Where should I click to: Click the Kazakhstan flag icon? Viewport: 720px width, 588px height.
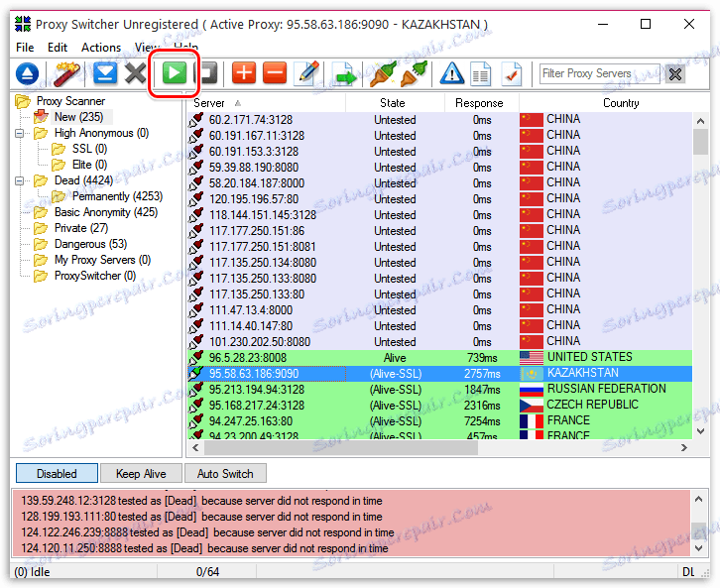click(x=532, y=374)
